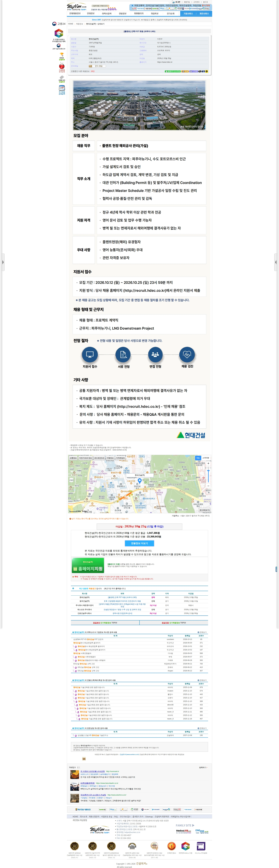Viewport: 279px width, 868px height.
Task: Toggle 지적편집도 overlay on map
Action: [x=120, y=458]
